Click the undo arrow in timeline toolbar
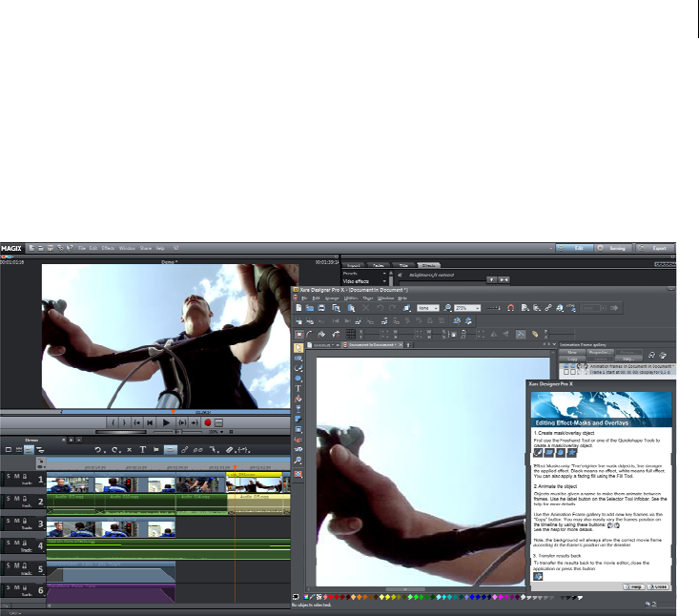The height and width of the screenshot is (616, 699). (97, 450)
